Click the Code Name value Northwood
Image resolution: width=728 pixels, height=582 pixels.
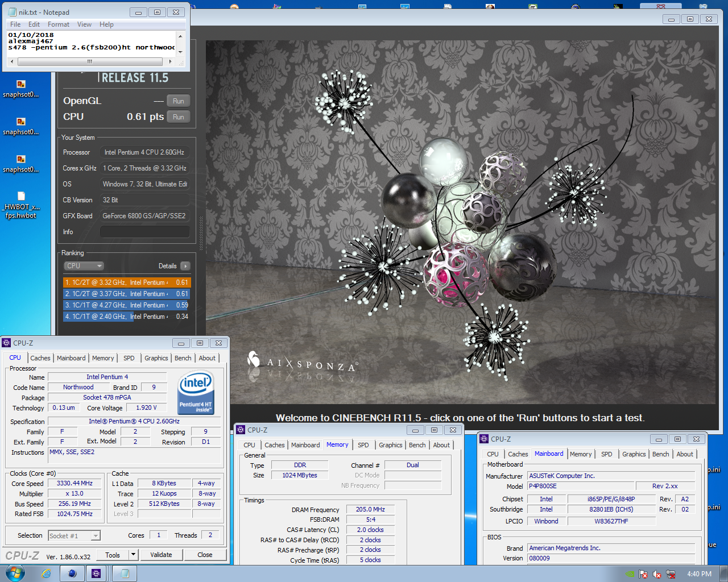pos(78,387)
